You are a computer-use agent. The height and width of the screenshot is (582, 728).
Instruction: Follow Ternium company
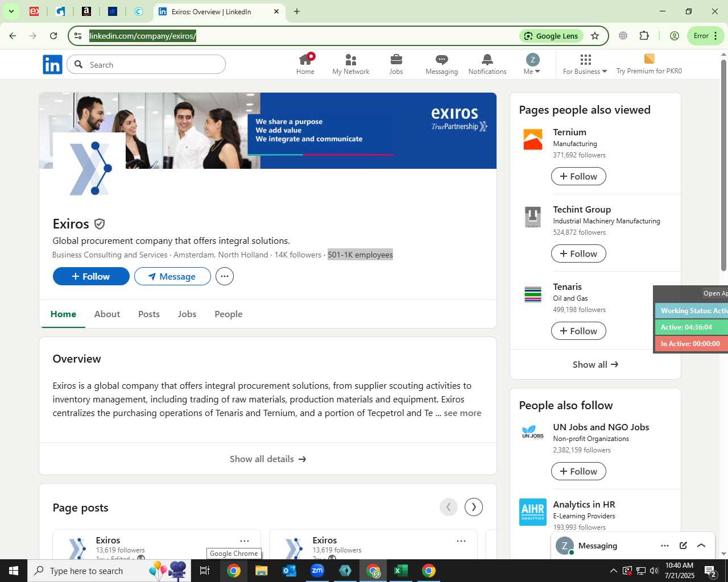click(578, 176)
